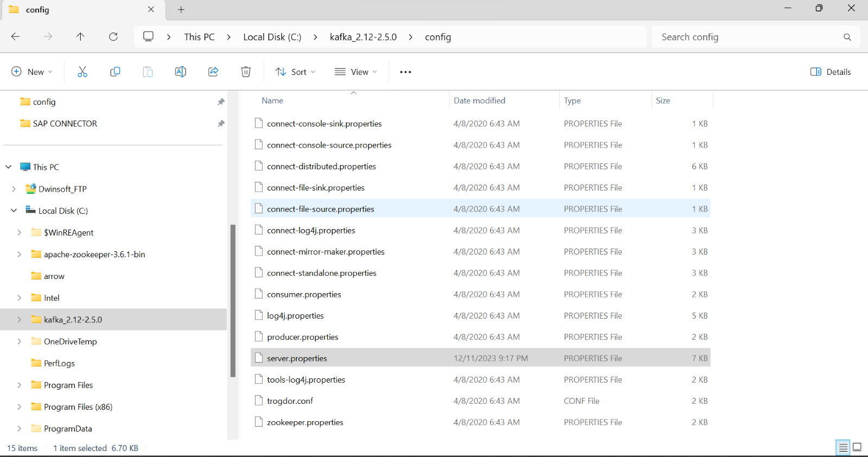Switch to large thumbnails view in status bar
The width and height of the screenshot is (868, 457).
click(x=857, y=447)
